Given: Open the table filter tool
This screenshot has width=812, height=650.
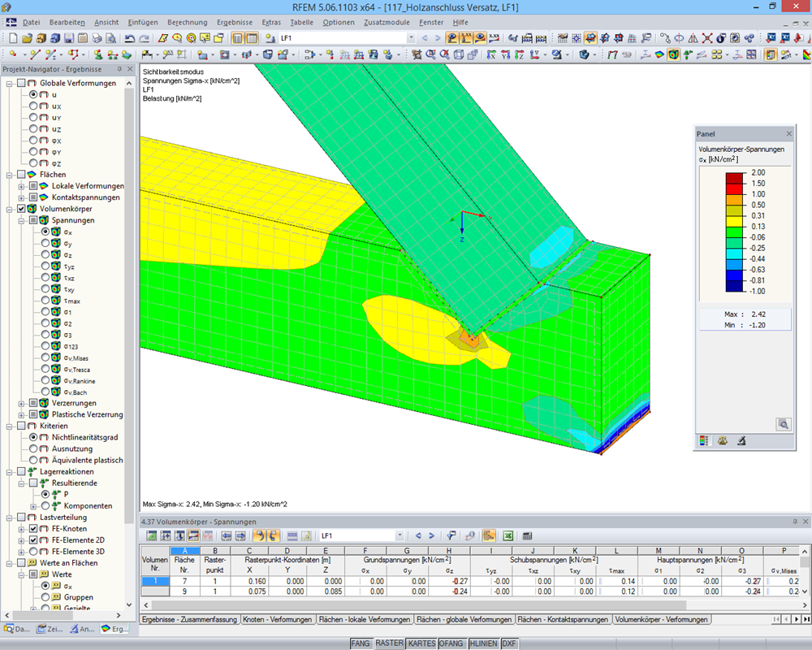Looking at the screenshot, I should pyautogui.click(x=451, y=535).
